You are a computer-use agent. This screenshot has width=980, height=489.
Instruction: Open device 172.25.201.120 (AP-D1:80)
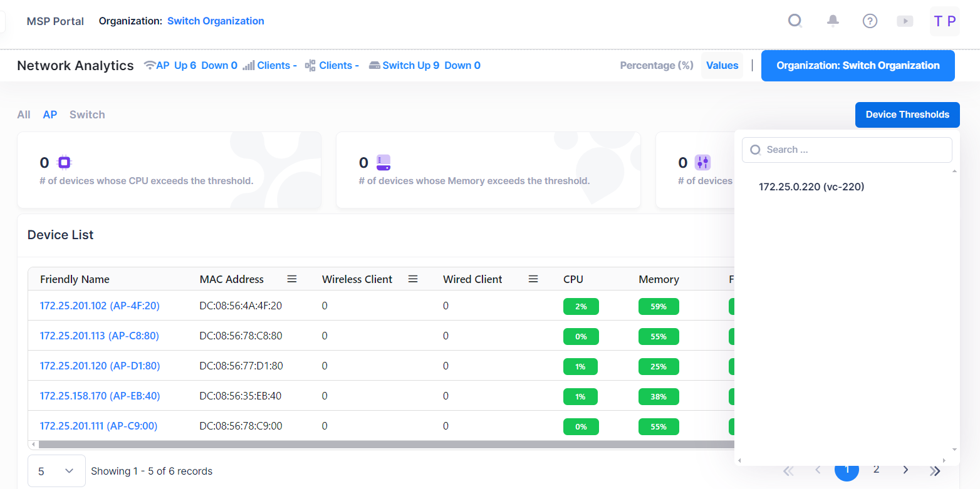click(100, 366)
